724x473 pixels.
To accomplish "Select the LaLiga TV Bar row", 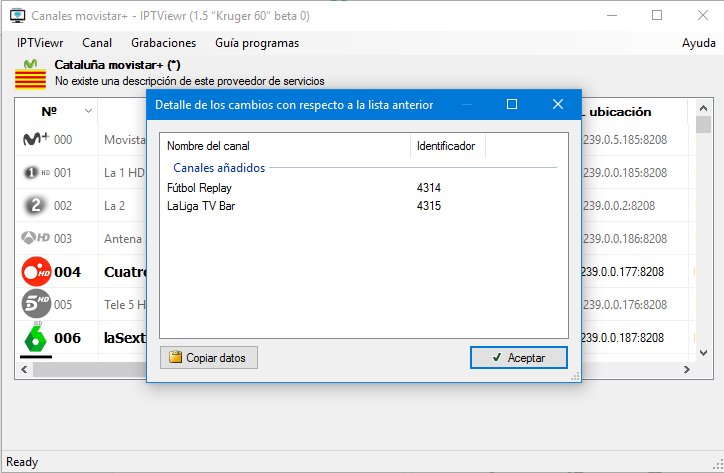I will point(363,206).
